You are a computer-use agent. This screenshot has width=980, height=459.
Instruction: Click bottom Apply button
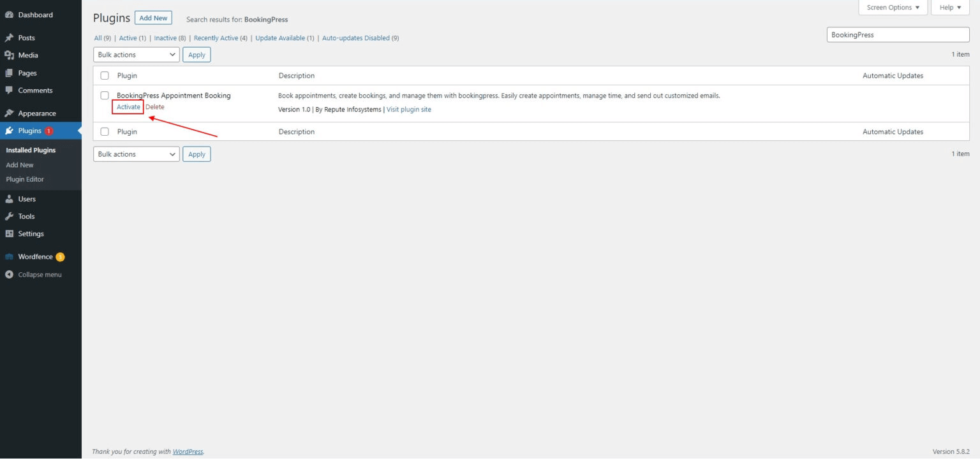(x=197, y=154)
